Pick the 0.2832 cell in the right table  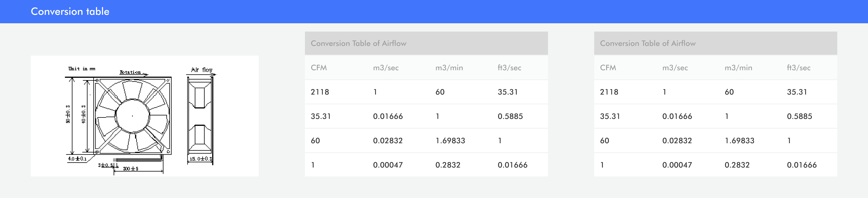(x=737, y=165)
